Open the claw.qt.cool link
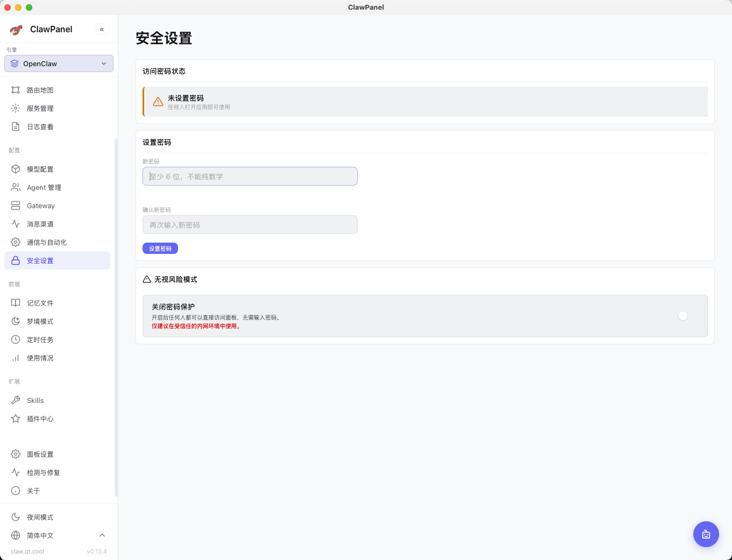 tap(27, 551)
